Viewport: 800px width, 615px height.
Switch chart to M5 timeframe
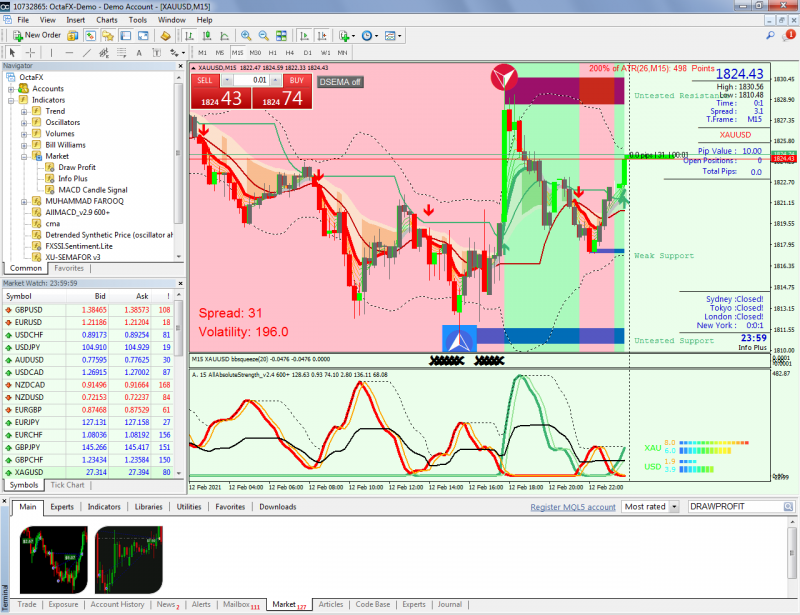[x=220, y=53]
